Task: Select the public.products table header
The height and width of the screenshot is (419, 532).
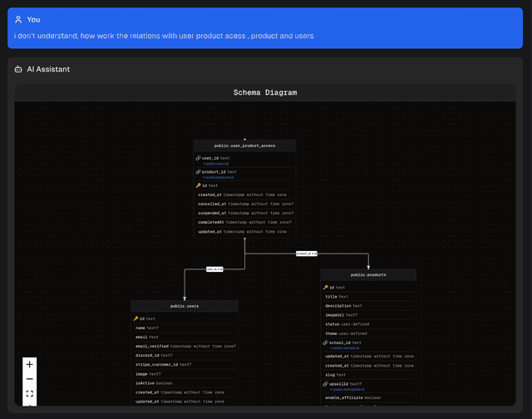Action: pyautogui.click(x=367, y=274)
